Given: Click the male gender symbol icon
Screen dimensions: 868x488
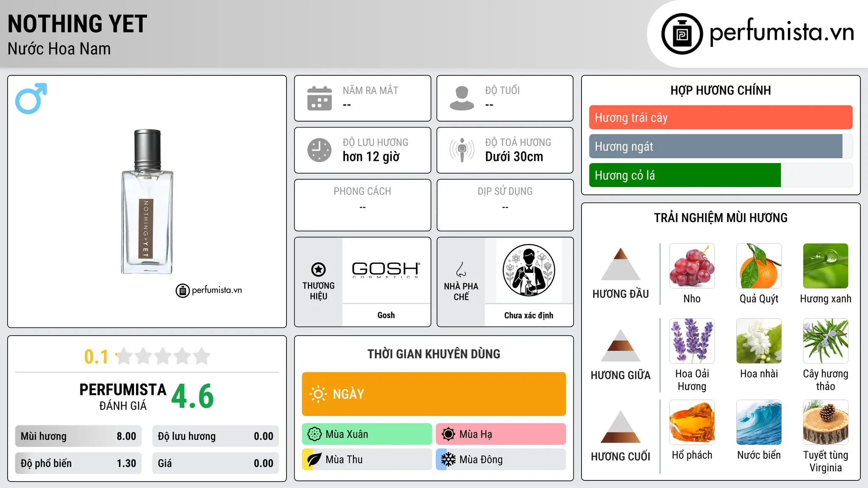Looking at the screenshot, I should pyautogui.click(x=31, y=98).
